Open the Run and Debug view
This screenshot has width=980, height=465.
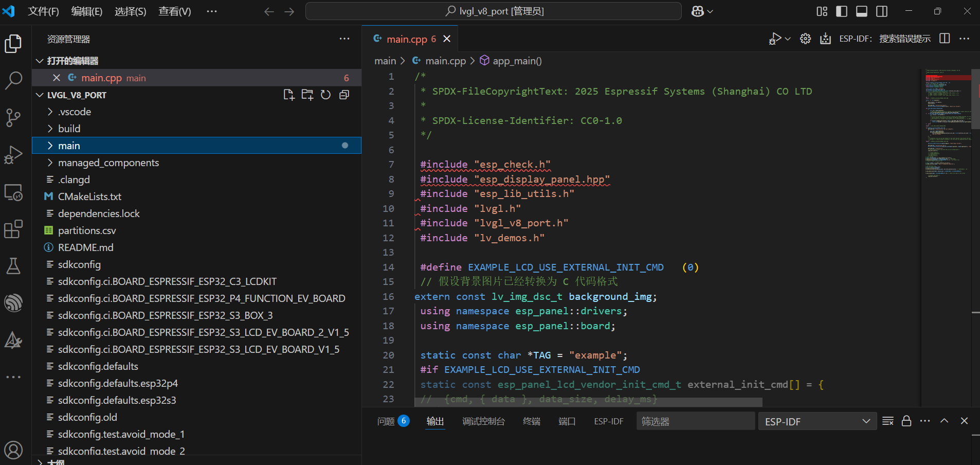pyautogui.click(x=13, y=155)
